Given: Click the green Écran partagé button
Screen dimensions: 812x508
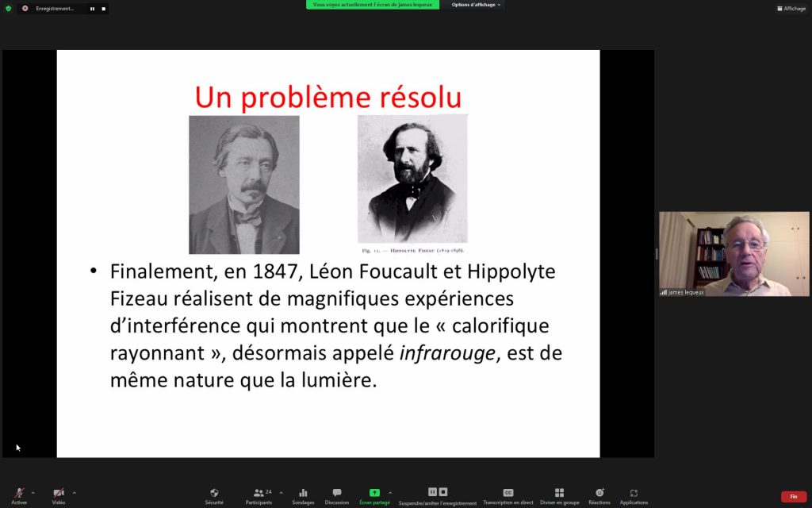Looking at the screenshot, I should click(x=374, y=495).
